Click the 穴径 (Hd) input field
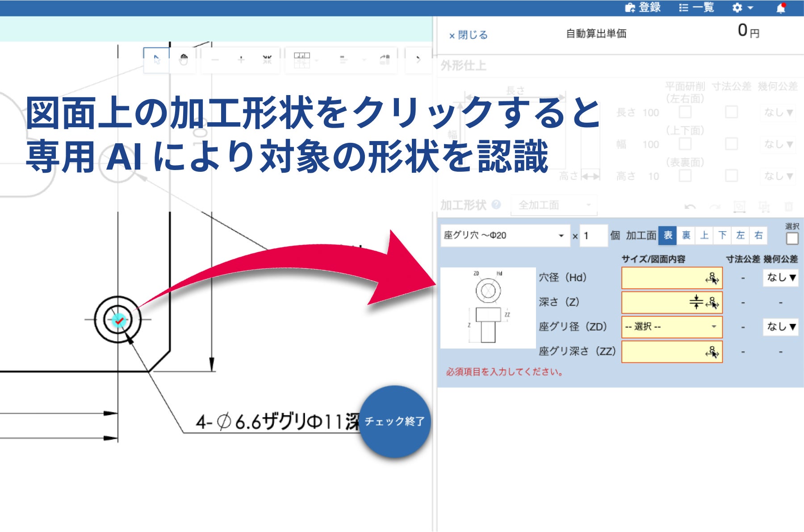This screenshot has height=532, width=804. pos(671,278)
